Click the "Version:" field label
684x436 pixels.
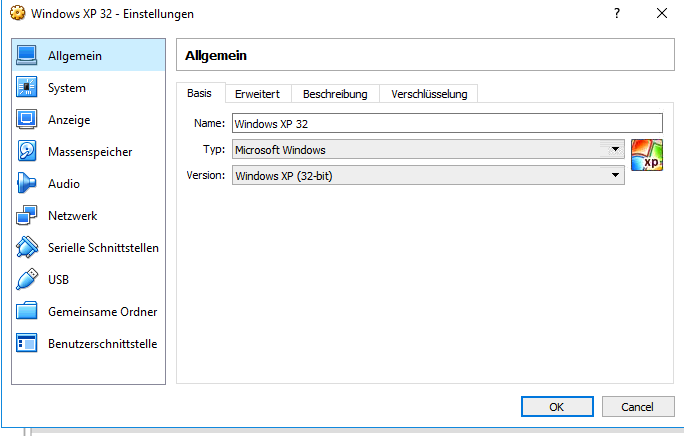click(206, 175)
